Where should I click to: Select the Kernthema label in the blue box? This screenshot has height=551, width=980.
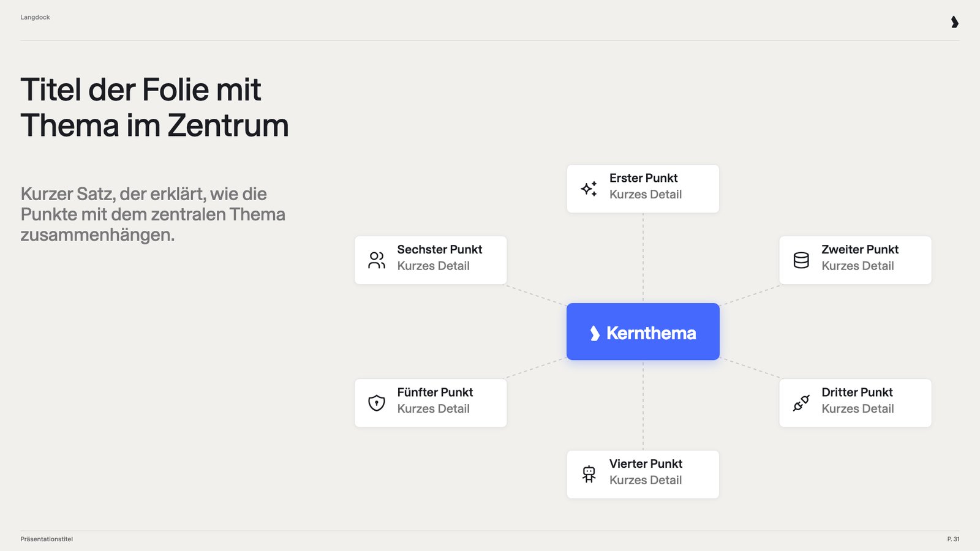(x=651, y=333)
